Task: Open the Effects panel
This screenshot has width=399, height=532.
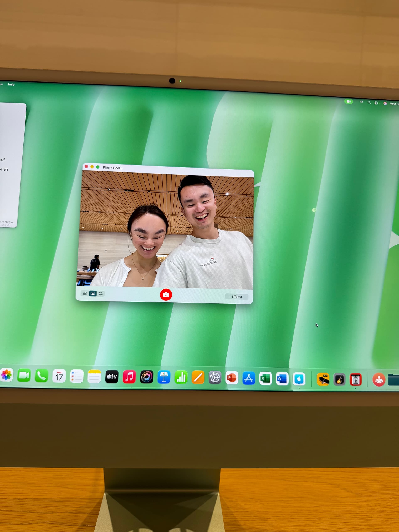Action: (237, 297)
